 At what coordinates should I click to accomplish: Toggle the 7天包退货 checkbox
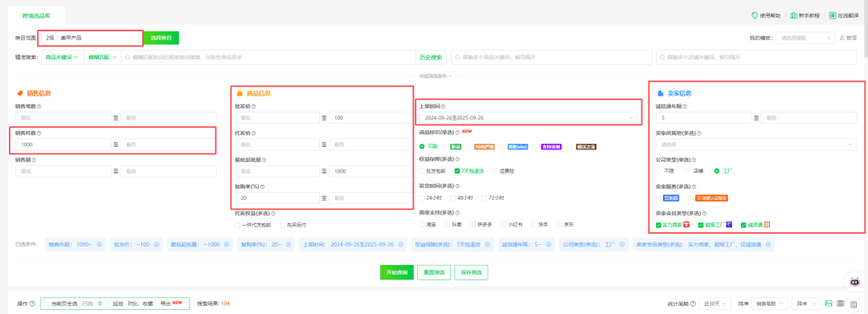coord(457,171)
